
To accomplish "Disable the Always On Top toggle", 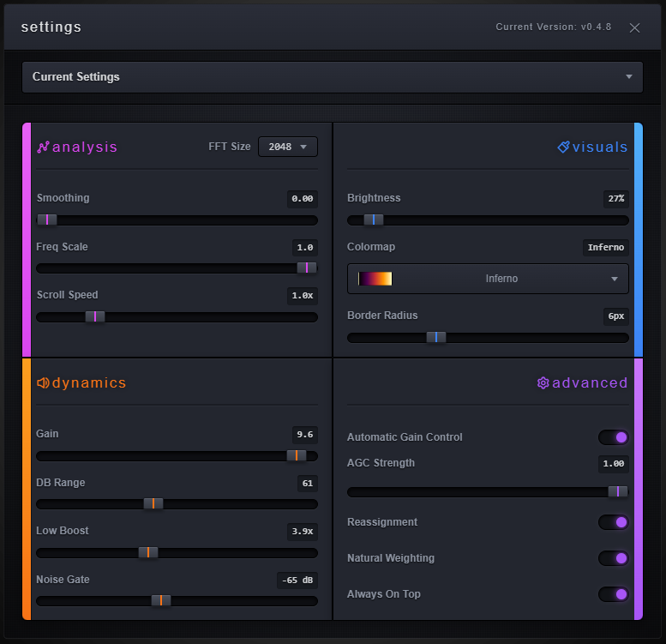I will tap(614, 594).
